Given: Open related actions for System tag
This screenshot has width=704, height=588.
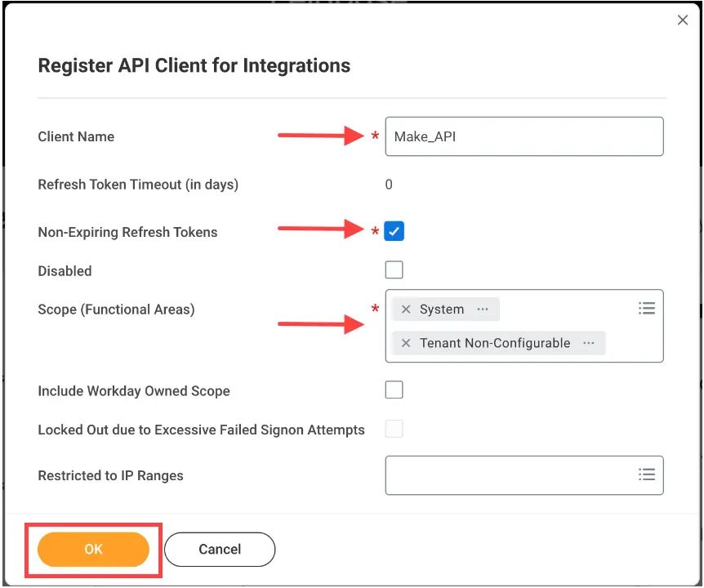Looking at the screenshot, I should tap(483, 310).
